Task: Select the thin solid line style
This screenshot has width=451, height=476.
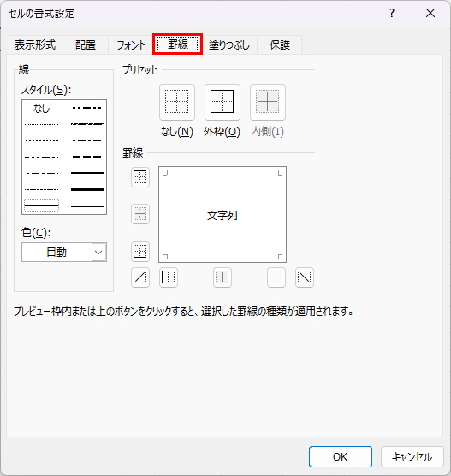Action: pos(41,205)
